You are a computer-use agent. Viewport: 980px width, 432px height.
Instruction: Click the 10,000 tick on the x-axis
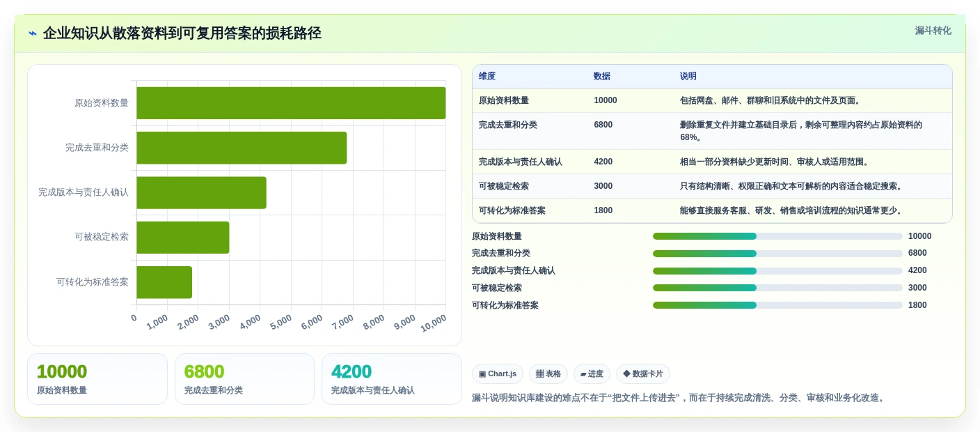tap(433, 323)
